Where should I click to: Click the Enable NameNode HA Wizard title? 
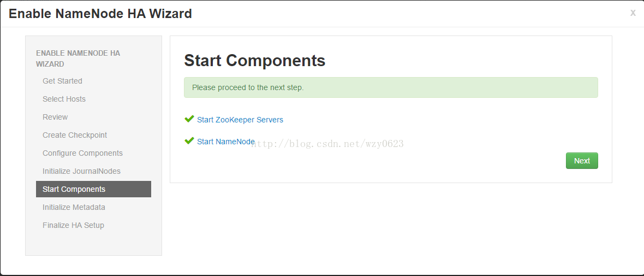click(100, 14)
